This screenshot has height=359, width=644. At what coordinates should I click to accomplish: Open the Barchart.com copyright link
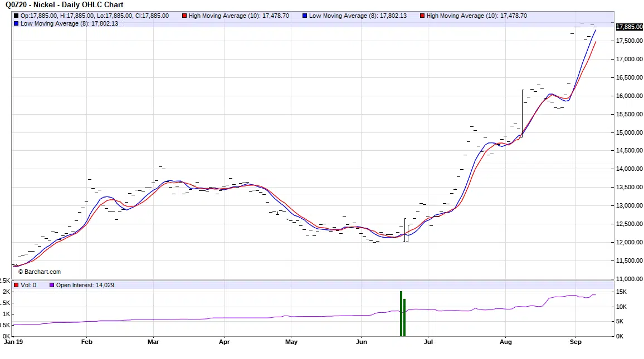coord(40,272)
